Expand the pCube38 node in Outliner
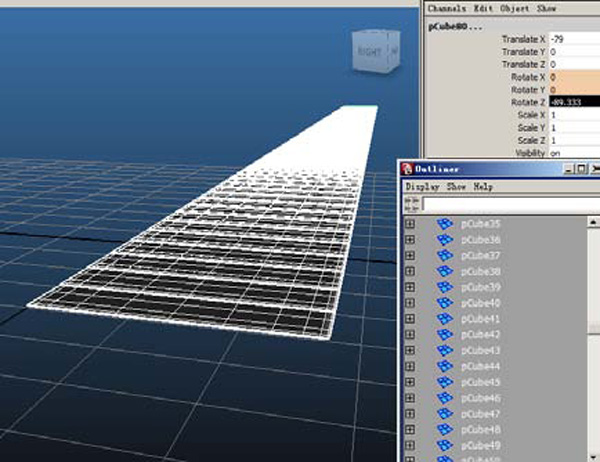This screenshot has height=462, width=600. [x=410, y=271]
